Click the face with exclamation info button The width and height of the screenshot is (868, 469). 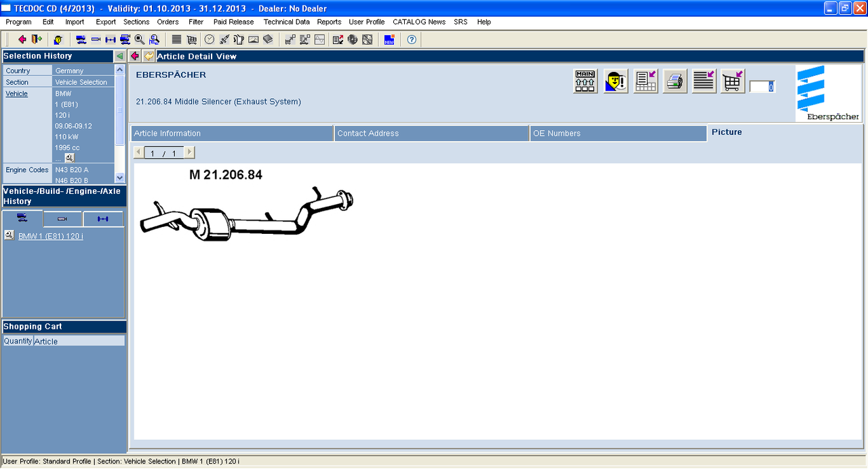(616, 81)
